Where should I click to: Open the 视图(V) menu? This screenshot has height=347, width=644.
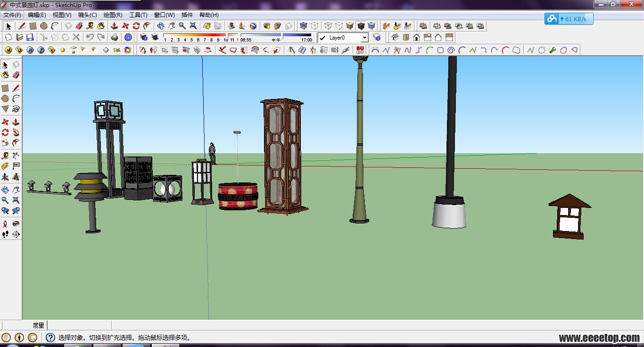coord(62,15)
